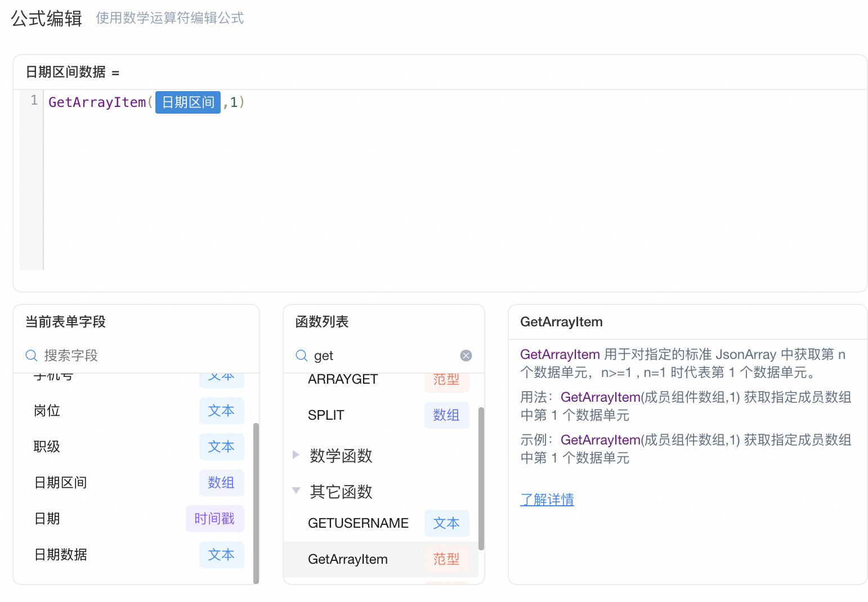Click the 时间戳 type badge next to 日期
The image size is (868, 602).
214,519
